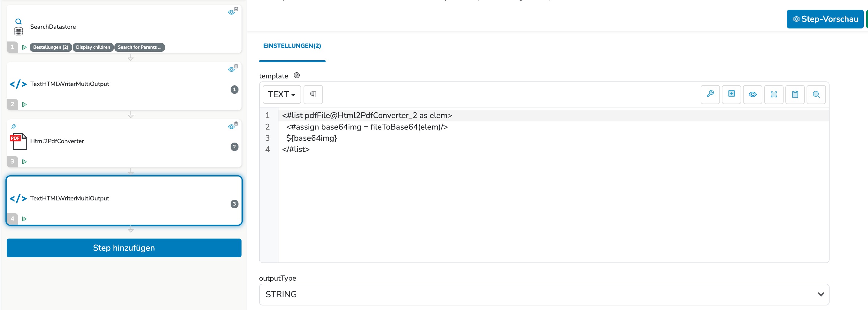Click the Search for Parents tag
Image resolution: width=868 pixels, height=310 pixels.
140,47
